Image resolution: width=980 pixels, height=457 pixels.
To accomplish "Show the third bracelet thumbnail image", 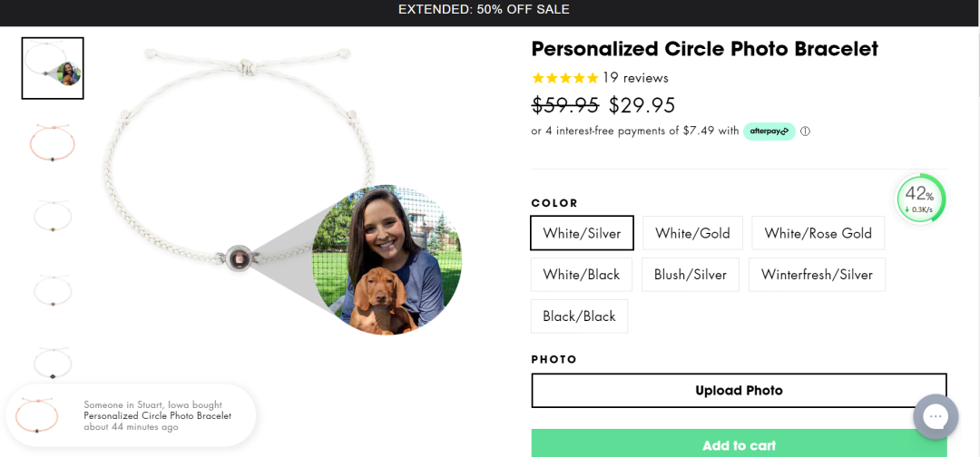I will tap(53, 217).
